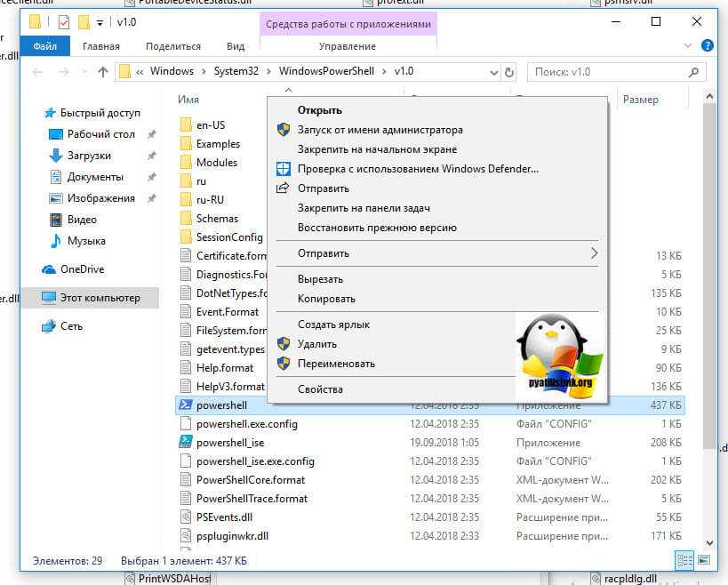Switch to large icons view mode
Image resolution: width=728 pixels, height=585 pixels.
704,560
